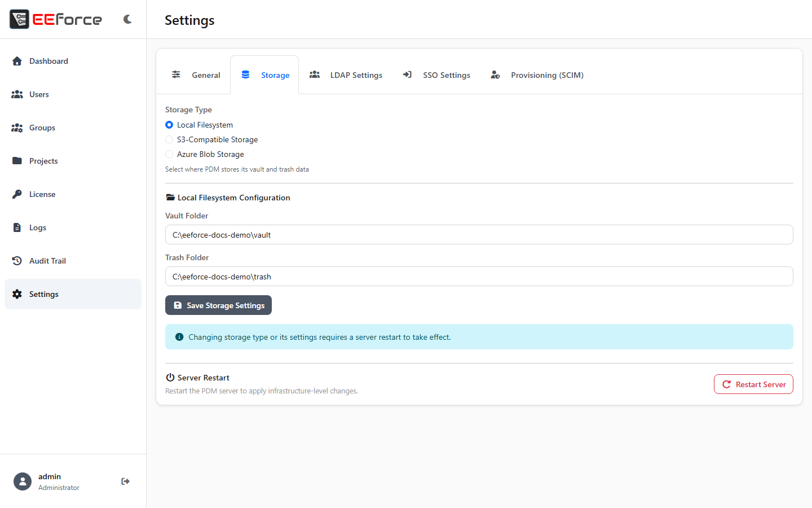Click the Settings gear icon

point(17,294)
